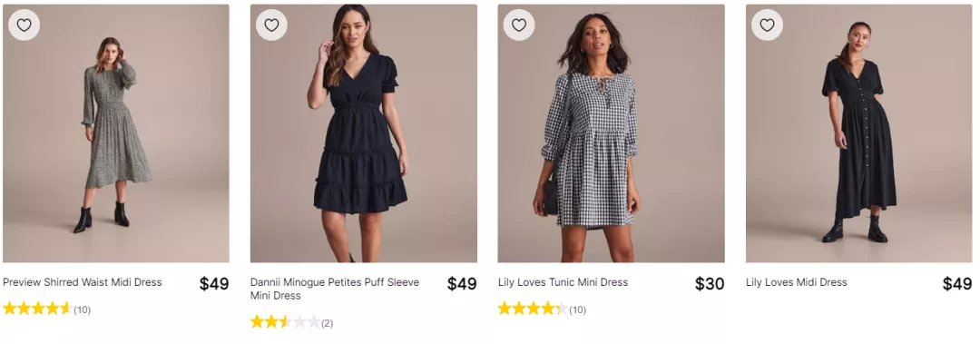View star rating for Preview Shirred Waist dress

pos(37,309)
